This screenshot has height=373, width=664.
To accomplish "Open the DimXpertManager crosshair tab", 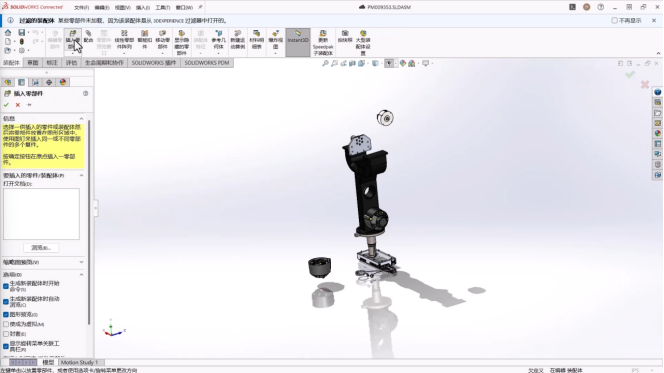I will 49,82.
